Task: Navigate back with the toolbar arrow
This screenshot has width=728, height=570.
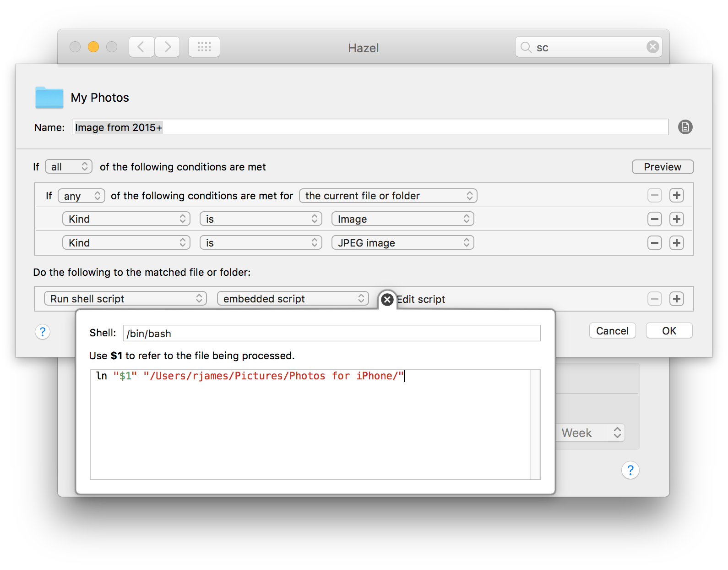Action: 141,47
